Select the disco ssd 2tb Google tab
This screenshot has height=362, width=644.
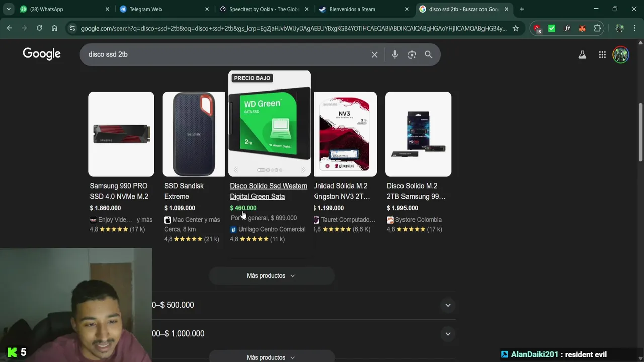coord(464,9)
